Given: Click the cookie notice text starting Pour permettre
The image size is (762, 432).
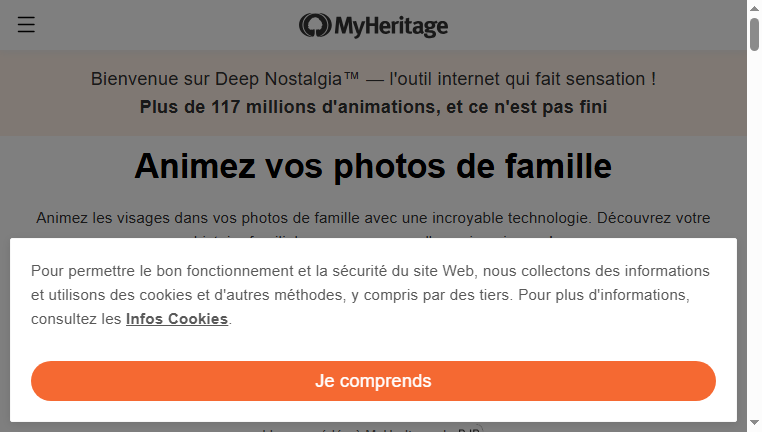Looking at the screenshot, I should click(370, 271).
